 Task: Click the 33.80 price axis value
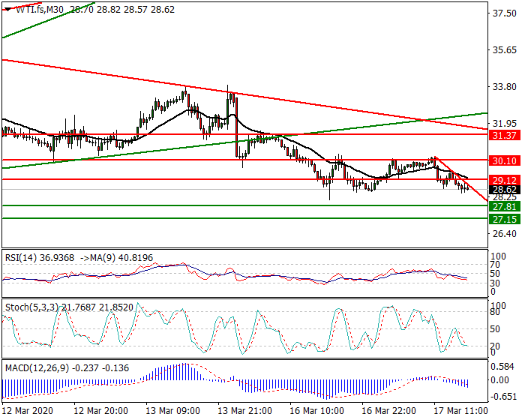(x=505, y=87)
